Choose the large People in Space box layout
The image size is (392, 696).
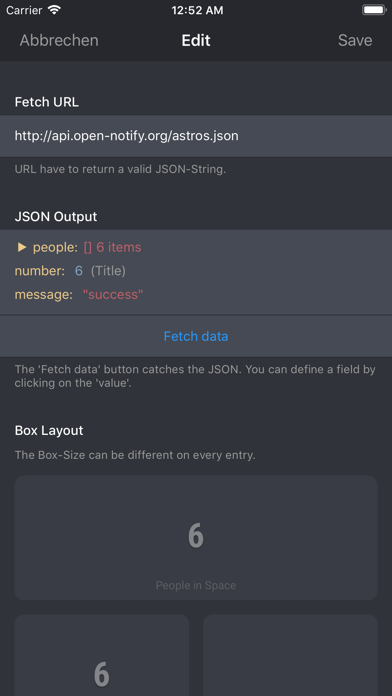click(x=196, y=538)
